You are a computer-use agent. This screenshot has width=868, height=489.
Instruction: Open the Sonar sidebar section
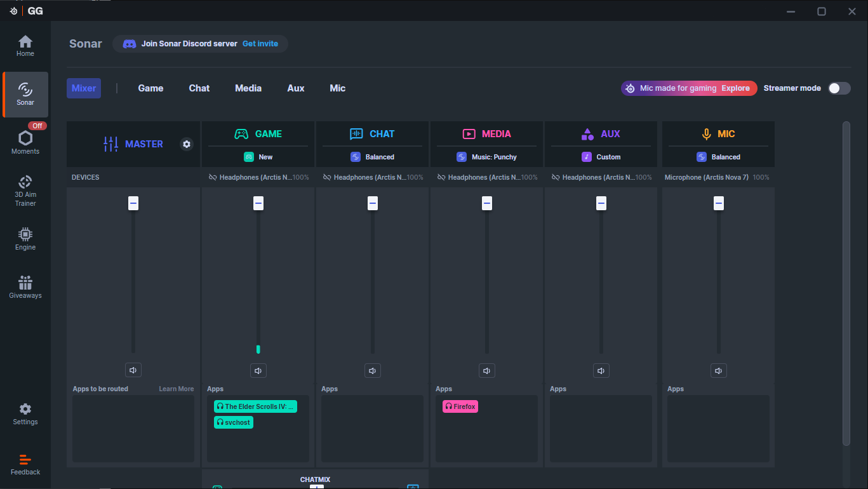[25, 95]
